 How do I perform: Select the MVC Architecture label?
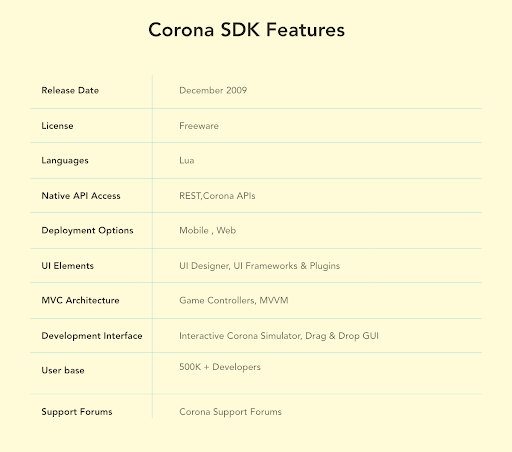point(80,300)
